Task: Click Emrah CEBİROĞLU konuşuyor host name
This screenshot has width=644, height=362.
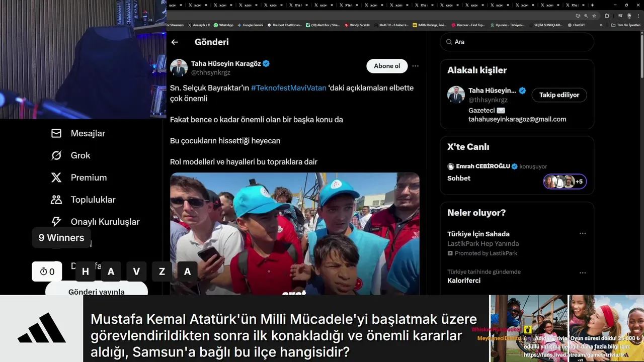Action: tap(483, 166)
